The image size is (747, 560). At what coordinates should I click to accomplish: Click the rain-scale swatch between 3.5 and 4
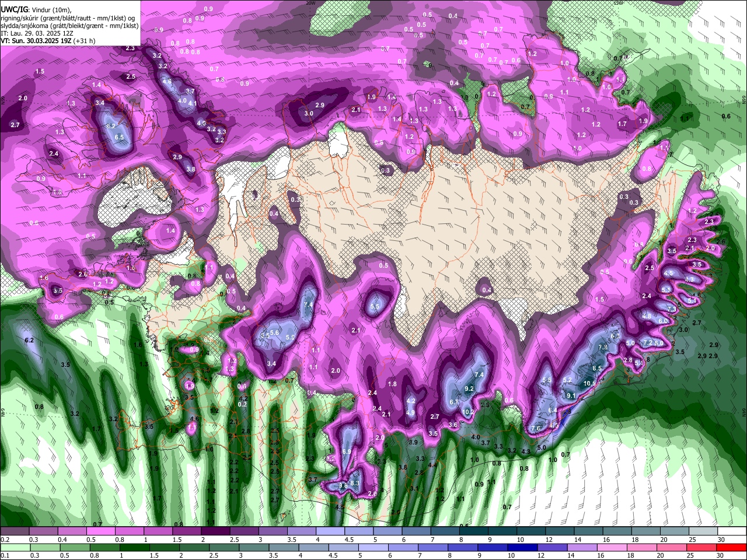point(284,547)
